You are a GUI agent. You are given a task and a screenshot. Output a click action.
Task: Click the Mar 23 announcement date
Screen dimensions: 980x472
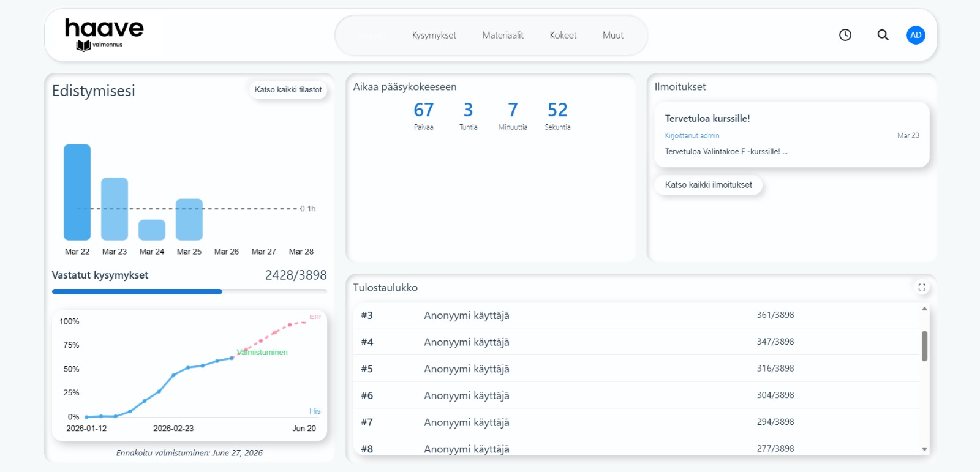point(908,135)
